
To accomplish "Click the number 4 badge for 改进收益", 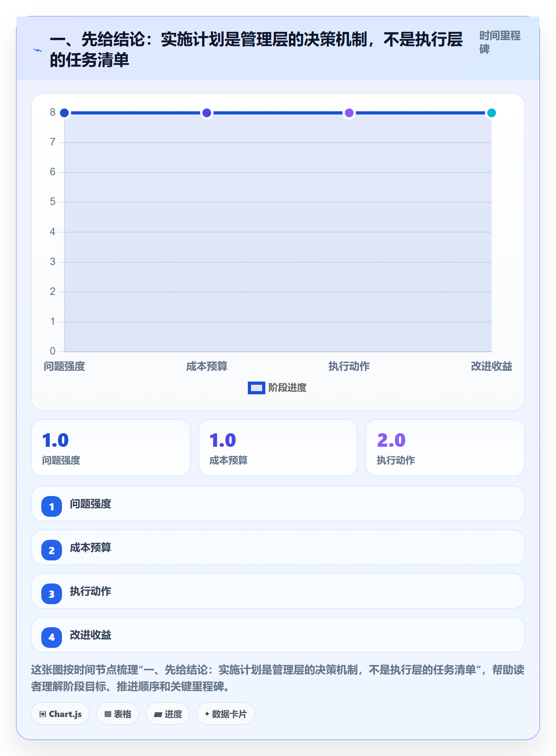I will (x=52, y=638).
